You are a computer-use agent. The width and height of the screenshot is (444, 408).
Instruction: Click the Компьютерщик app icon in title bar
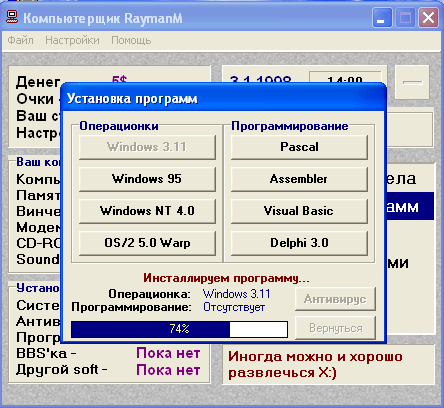point(12,17)
